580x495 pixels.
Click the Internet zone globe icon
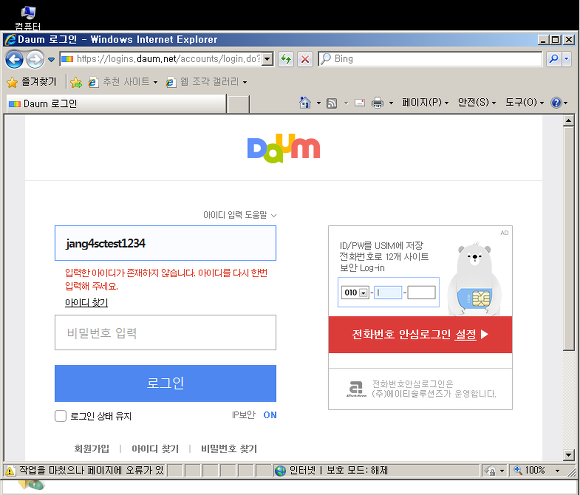pos(280,471)
